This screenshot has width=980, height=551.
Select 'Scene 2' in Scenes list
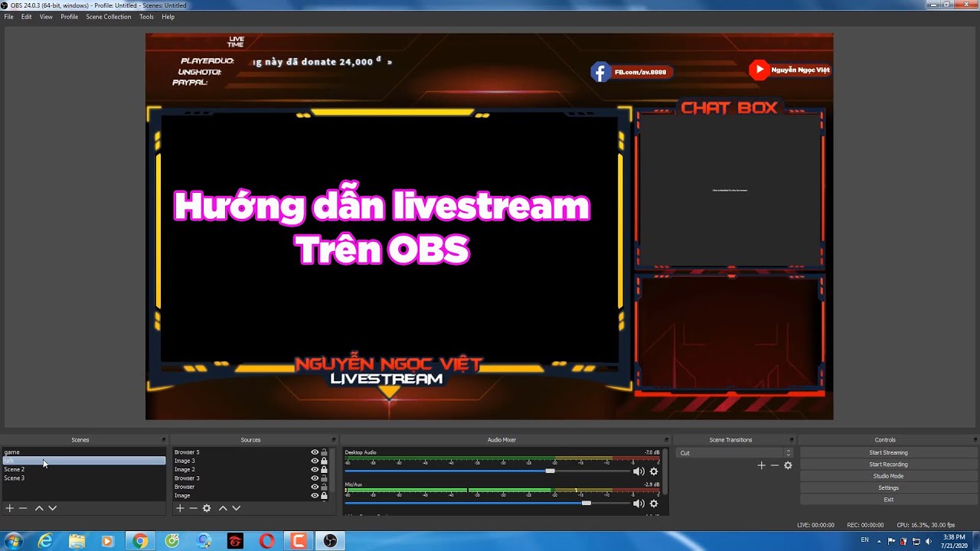(x=83, y=469)
